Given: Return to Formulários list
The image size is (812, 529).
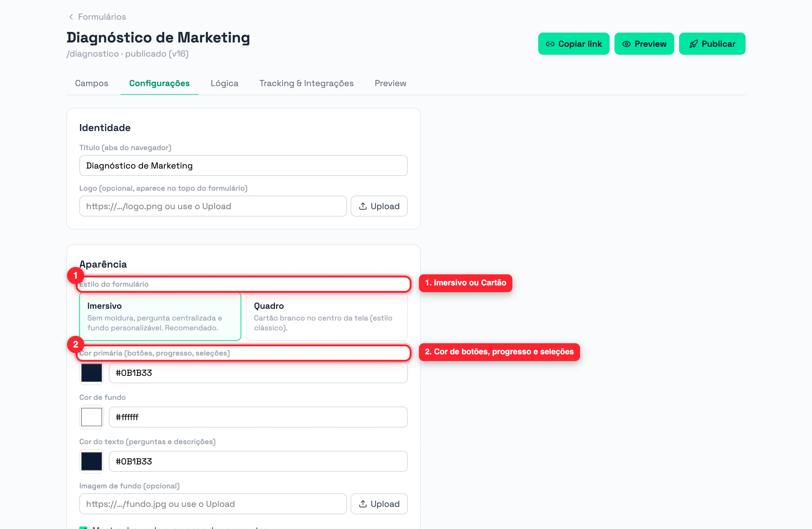Looking at the screenshot, I should pyautogui.click(x=102, y=17).
